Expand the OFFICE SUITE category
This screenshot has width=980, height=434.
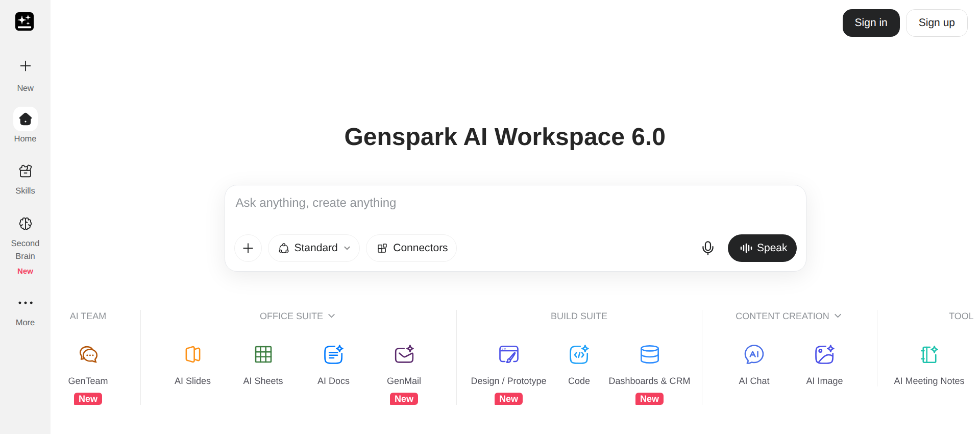[298, 316]
